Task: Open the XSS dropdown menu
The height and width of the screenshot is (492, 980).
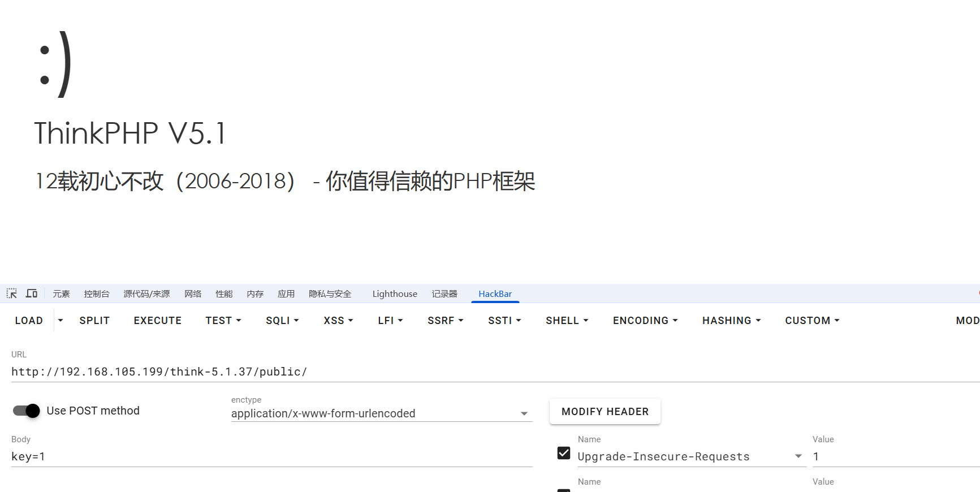Action: point(338,321)
